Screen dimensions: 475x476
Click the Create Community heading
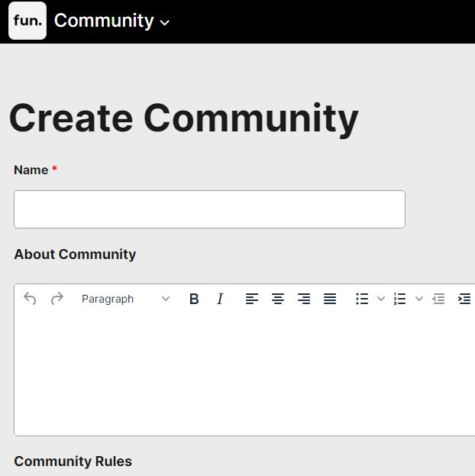(183, 119)
